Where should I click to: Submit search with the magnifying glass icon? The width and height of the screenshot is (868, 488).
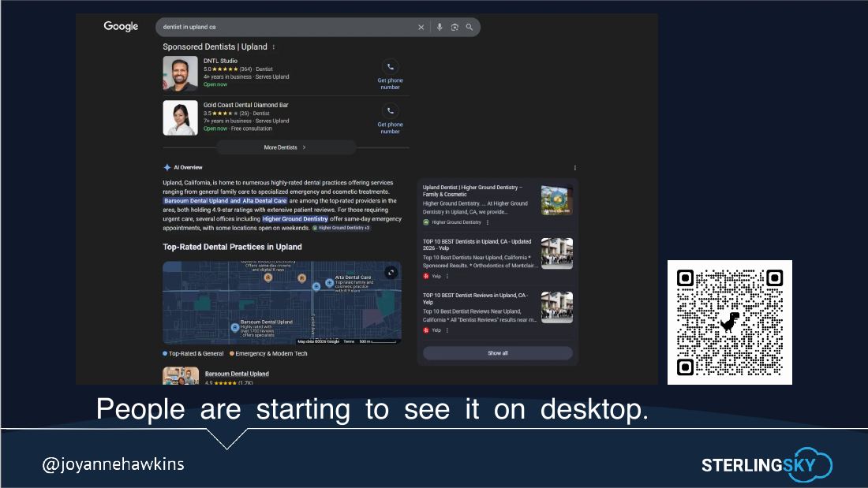click(x=470, y=27)
